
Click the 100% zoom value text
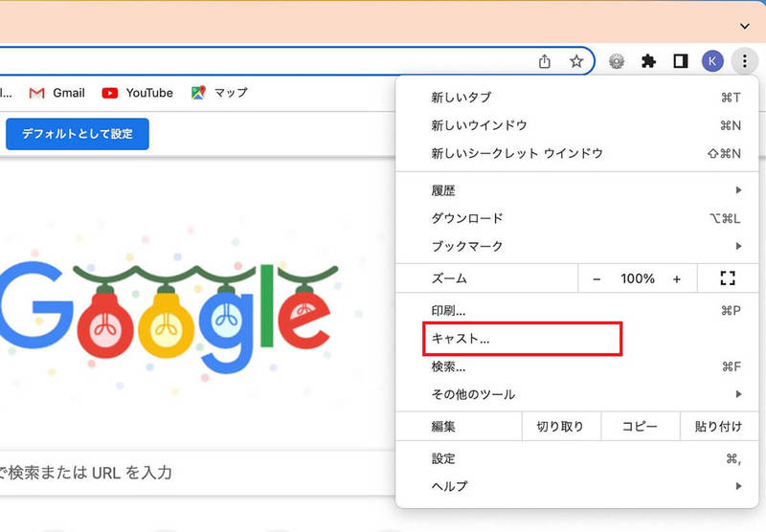click(x=638, y=279)
